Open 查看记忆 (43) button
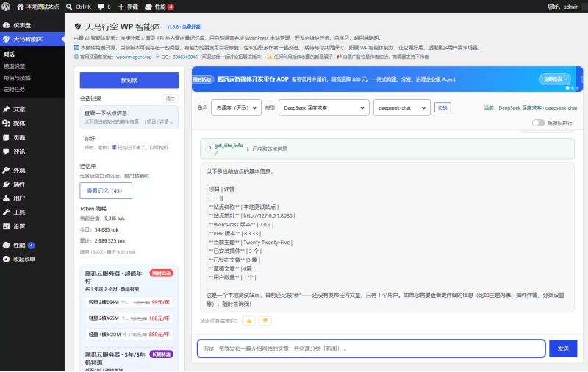588x372 pixels. [106, 191]
